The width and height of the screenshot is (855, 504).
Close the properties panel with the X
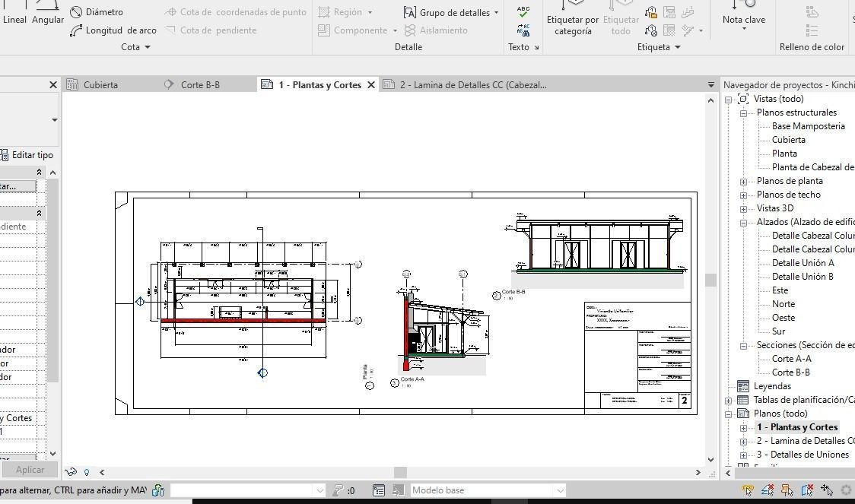(53, 85)
